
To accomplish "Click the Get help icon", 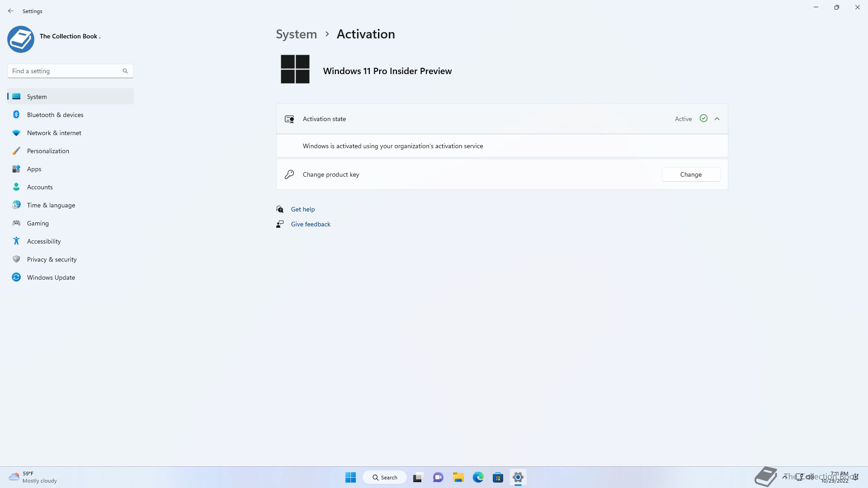I will [x=280, y=209].
